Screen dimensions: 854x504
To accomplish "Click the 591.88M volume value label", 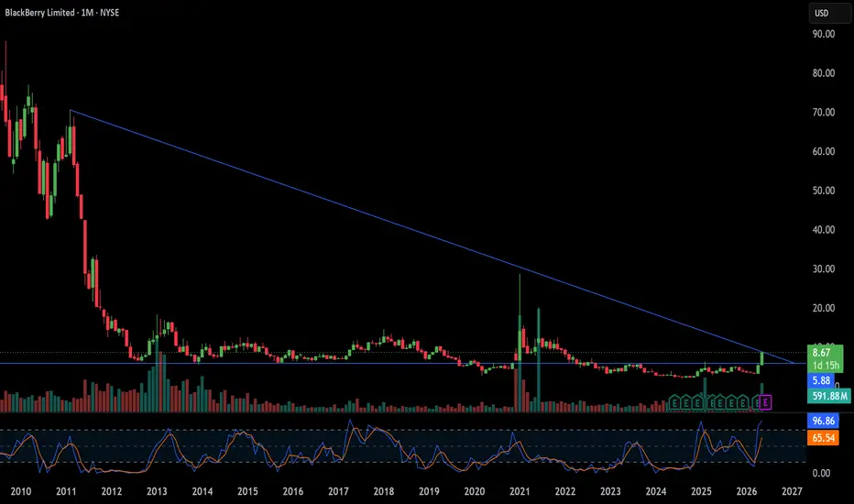I will point(828,396).
